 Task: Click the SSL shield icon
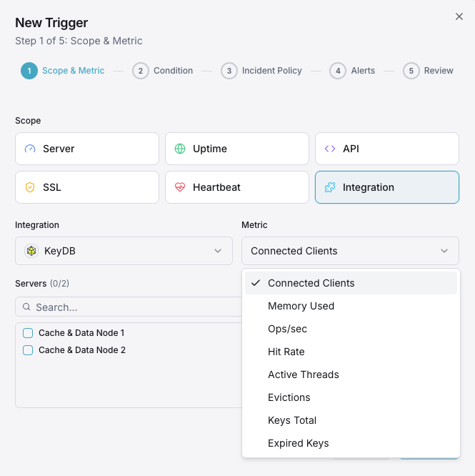30,187
